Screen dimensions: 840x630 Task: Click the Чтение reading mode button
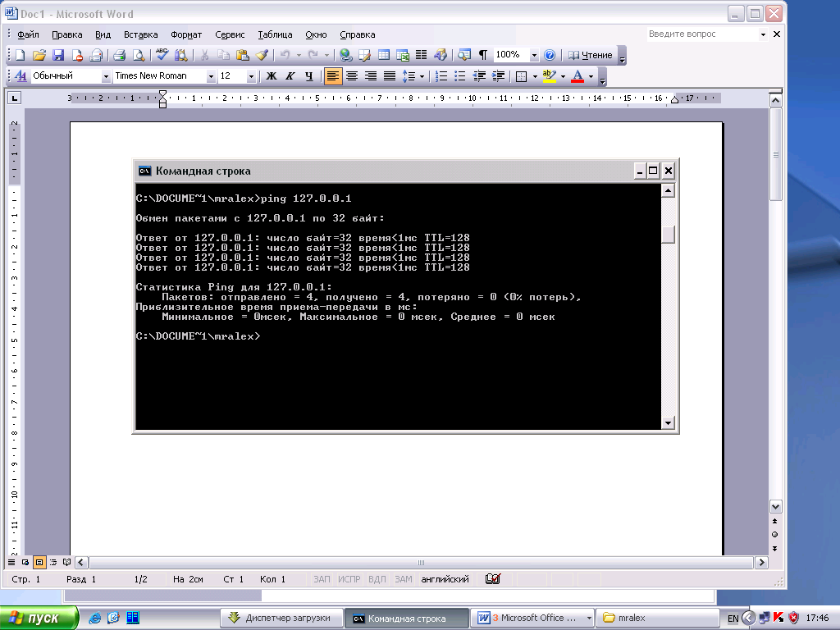[591, 55]
